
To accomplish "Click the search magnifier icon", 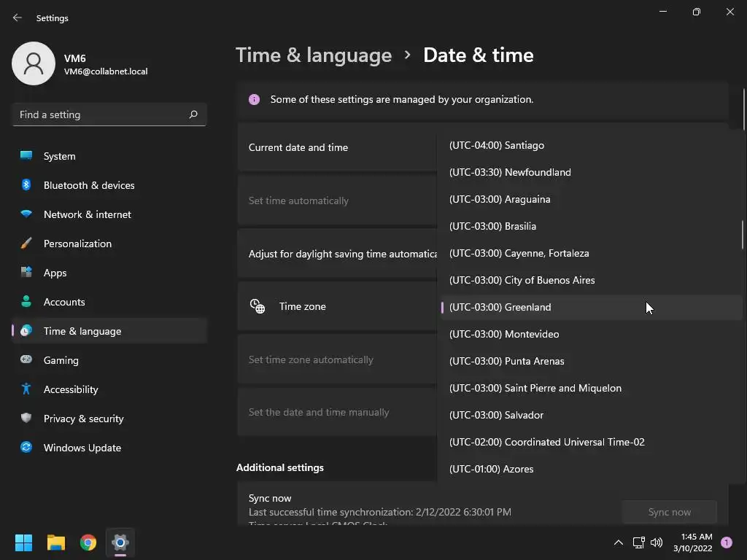I will pos(193,114).
